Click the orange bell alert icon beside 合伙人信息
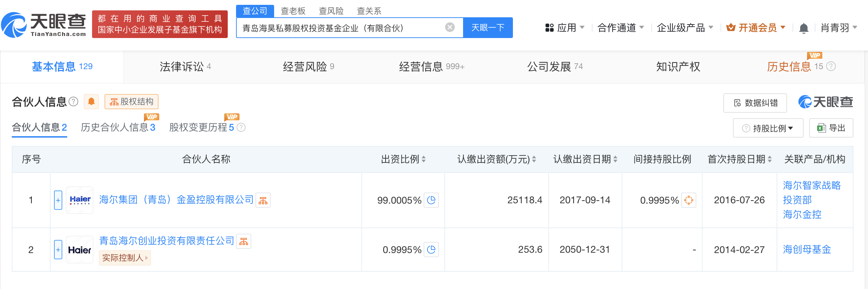 point(91,102)
